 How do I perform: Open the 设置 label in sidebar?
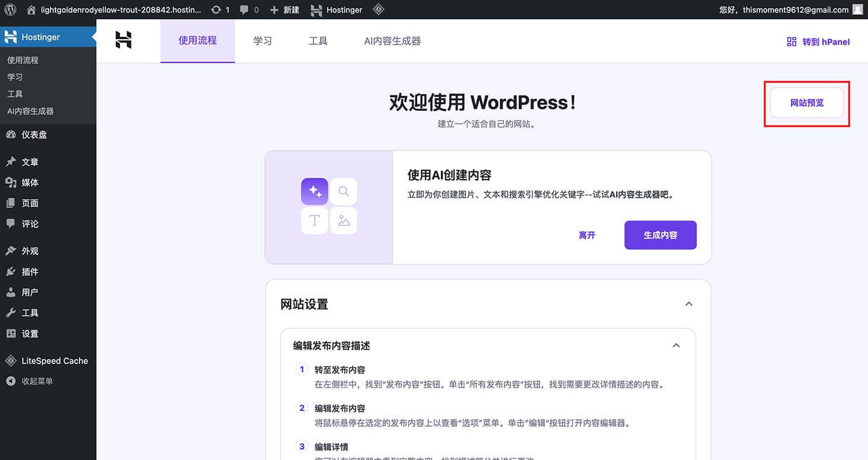[x=30, y=333]
